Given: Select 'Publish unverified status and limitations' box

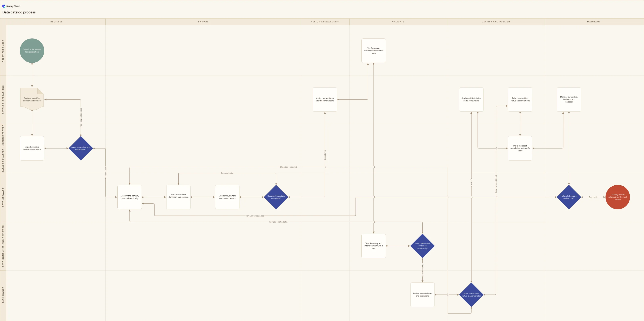Looking at the screenshot, I should pos(520,99).
